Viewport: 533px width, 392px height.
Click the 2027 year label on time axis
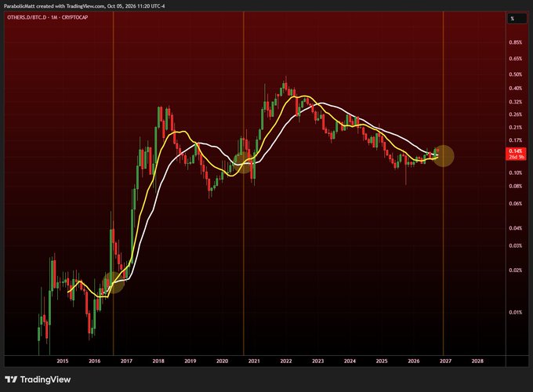click(x=445, y=361)
